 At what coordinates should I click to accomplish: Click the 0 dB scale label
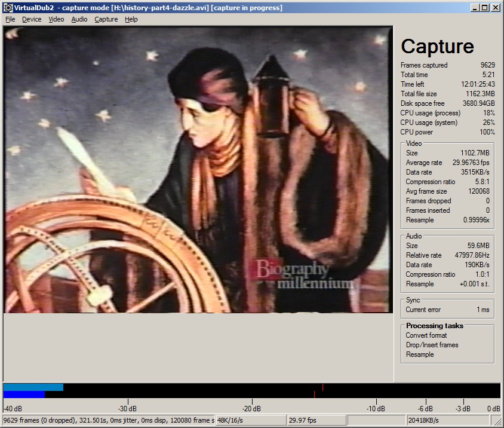[493, 409]
